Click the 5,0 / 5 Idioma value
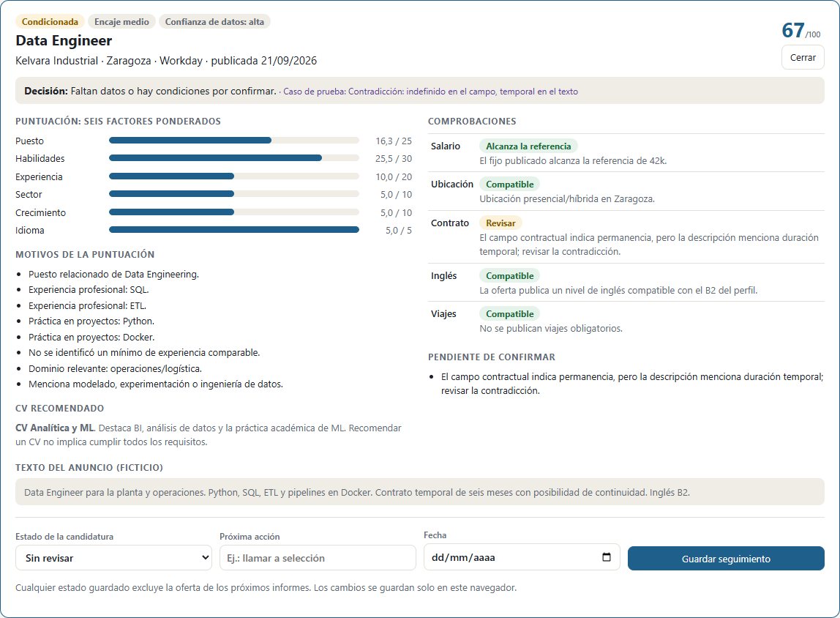The height and width of the screenshot is (618, 840). pos(399,231)
